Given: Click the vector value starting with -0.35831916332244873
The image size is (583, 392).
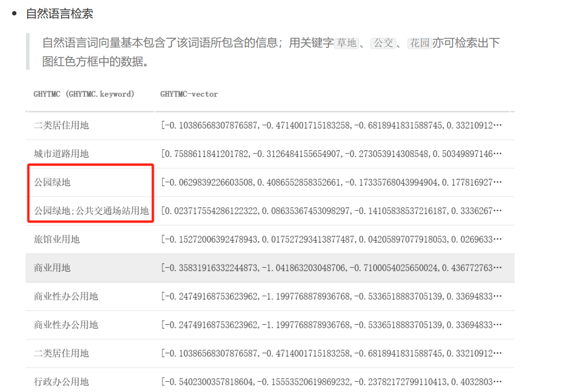Looking at the screenshot, I should (x=331, y=268).
